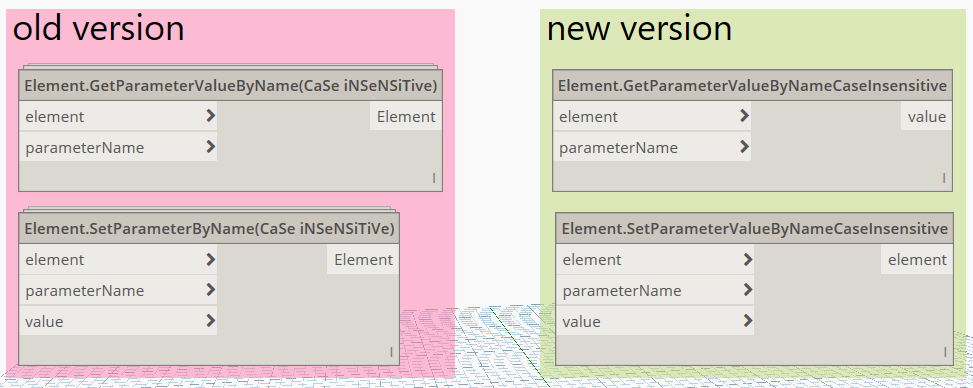Click value input chevron on SetParameterValueByNameCaseInsensitive node

(x=748, y=320)
